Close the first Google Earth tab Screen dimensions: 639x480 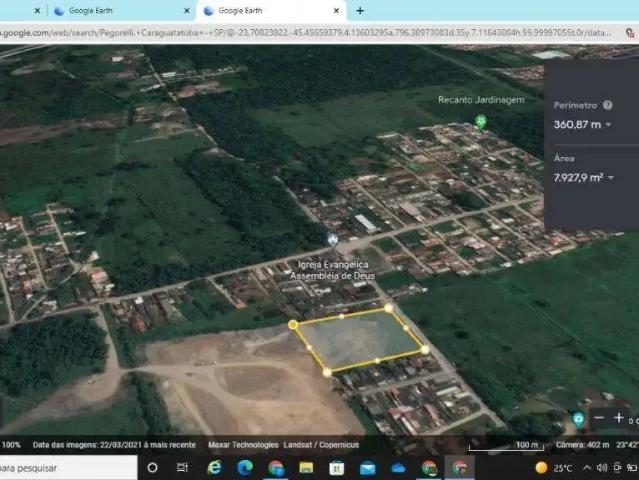click(x=187, y=11)
